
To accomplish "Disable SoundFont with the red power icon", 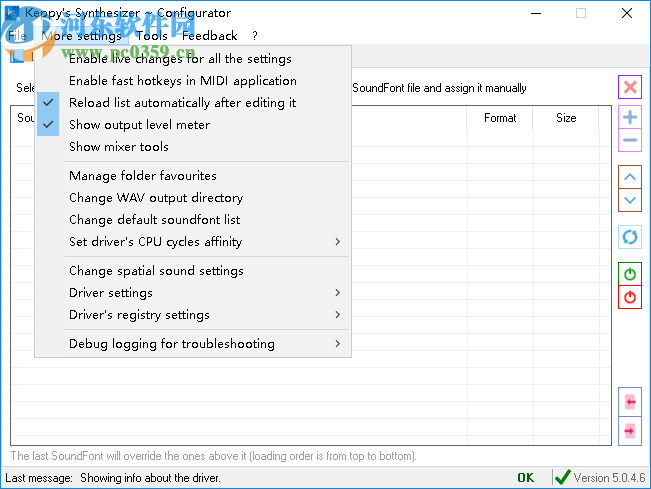I will coord(630,297).
